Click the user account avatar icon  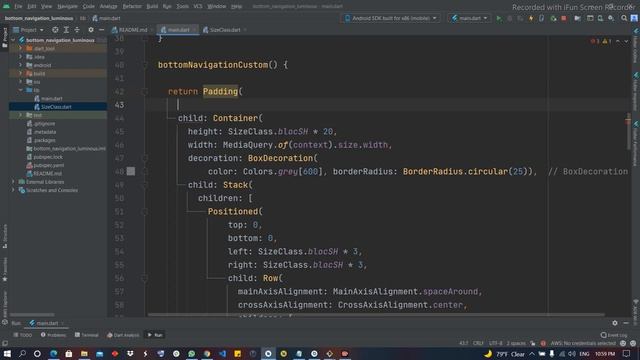point(634,18)
